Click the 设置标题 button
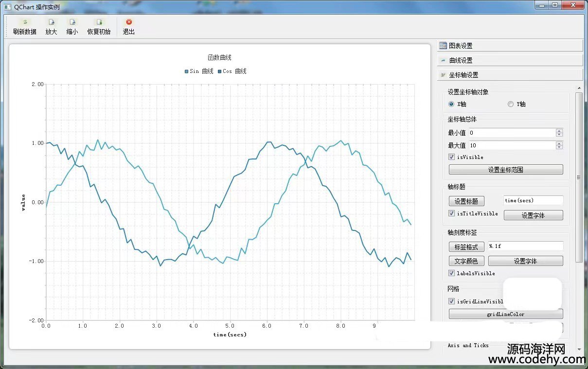 coord(466,201)
